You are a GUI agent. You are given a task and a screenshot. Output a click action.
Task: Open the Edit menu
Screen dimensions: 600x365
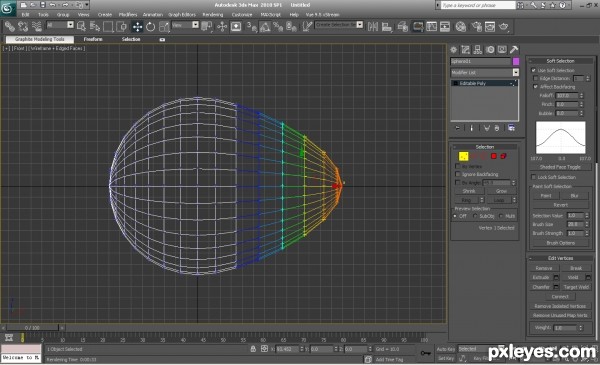point(25,15)
